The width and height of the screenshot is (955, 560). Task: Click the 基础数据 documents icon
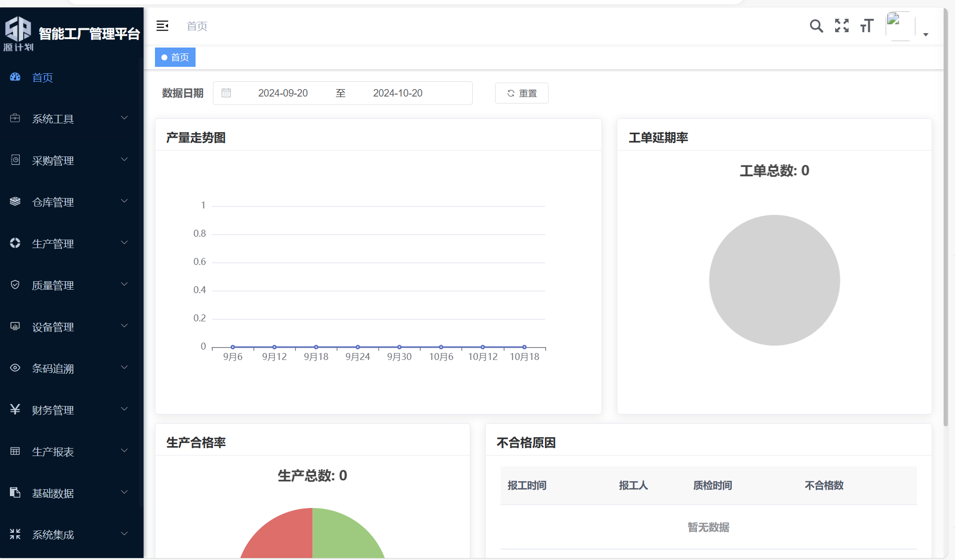pyautogui.click(x=15, y=492)
